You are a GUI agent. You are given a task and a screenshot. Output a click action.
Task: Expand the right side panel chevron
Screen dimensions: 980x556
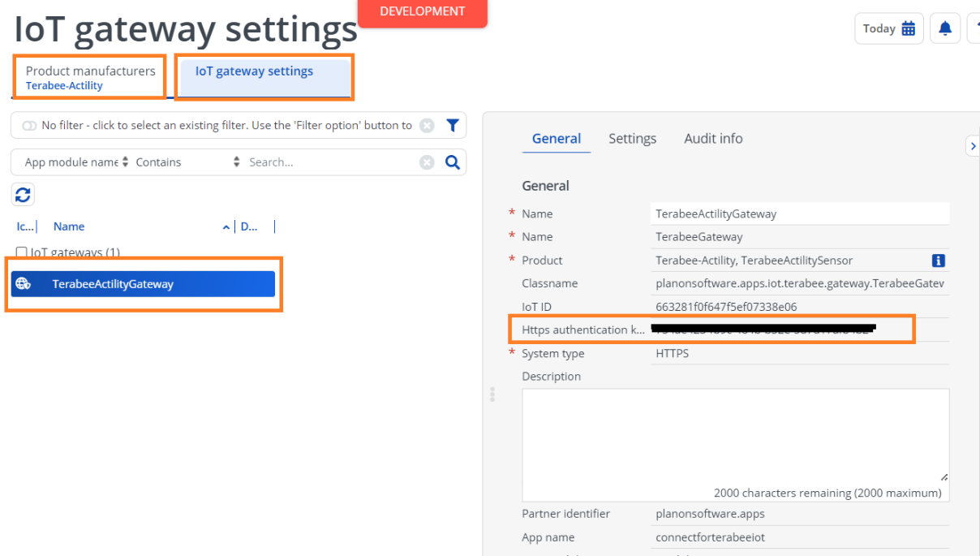973,146
